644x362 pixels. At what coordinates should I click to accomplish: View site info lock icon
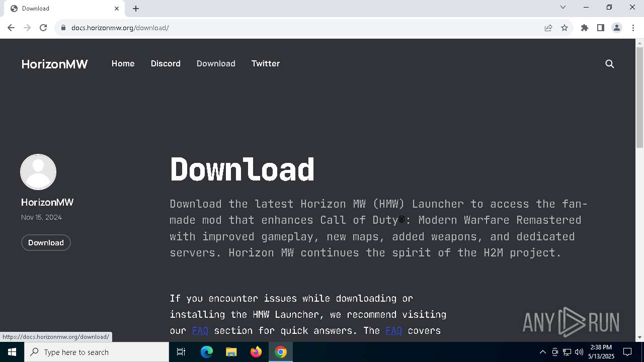coord(63,28)
